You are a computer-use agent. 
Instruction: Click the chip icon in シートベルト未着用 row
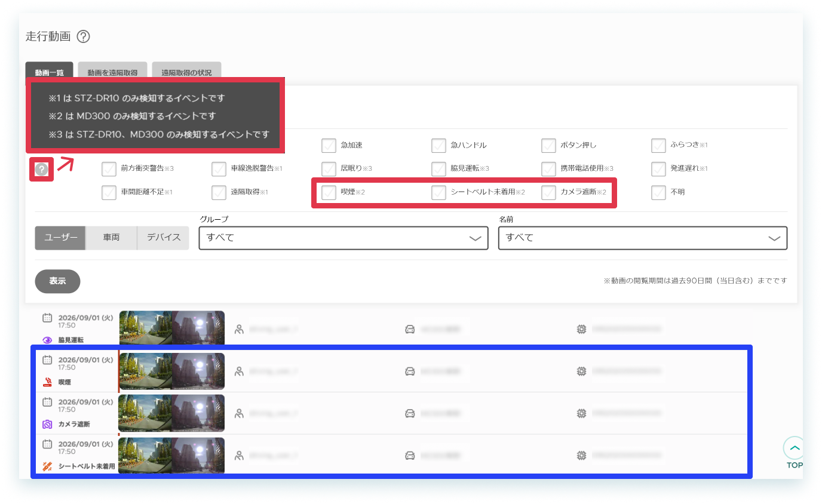(581, 455)
